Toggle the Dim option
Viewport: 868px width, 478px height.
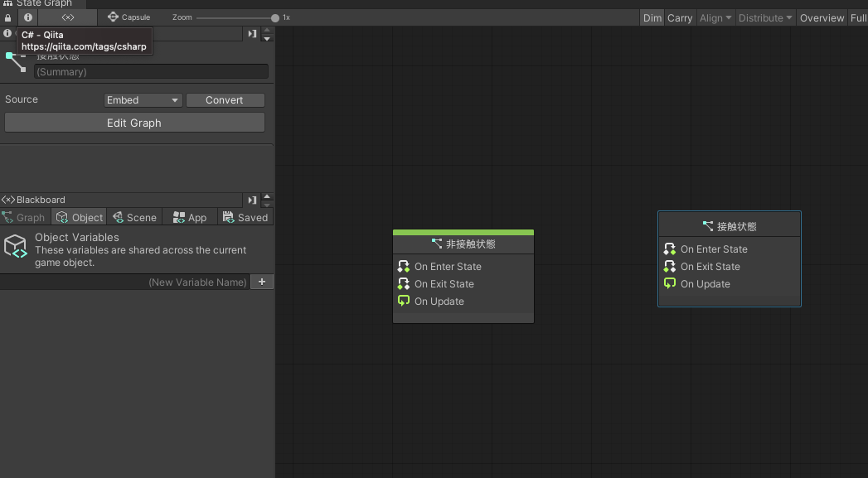(x=652, y=17)
